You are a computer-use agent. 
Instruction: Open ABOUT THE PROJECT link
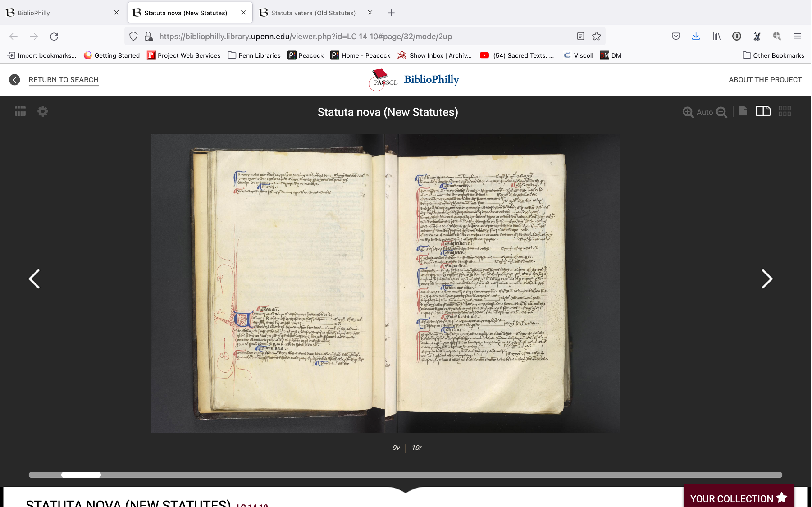coord(765,80)
